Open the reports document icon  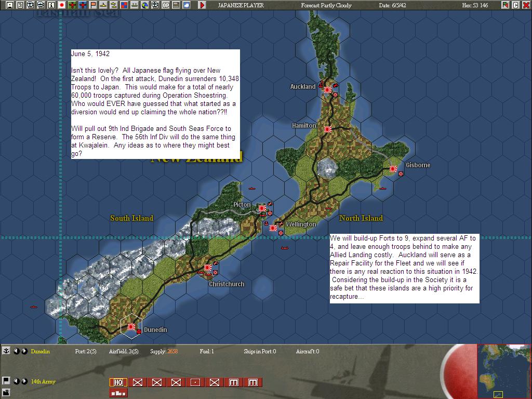click(x=20, y=5)
